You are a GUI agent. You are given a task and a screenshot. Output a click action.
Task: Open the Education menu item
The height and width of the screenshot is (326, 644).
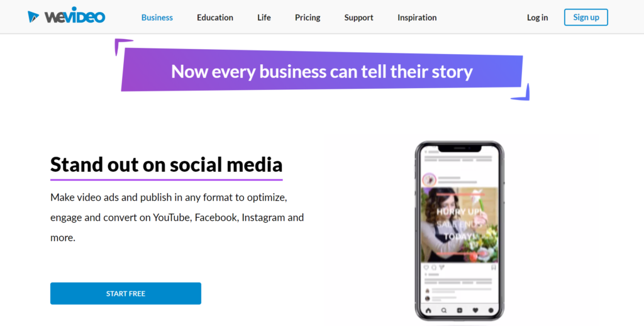[215, 18]
